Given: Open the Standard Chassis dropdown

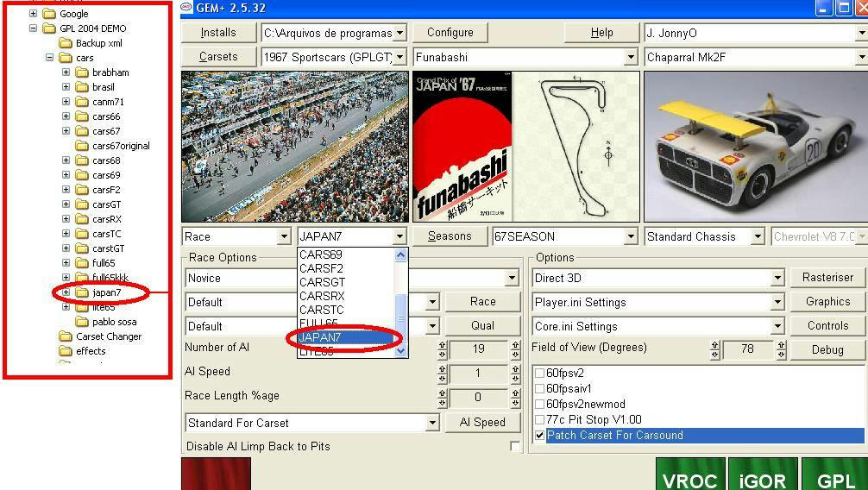Looking at the screenshot, I should (758, 237).
